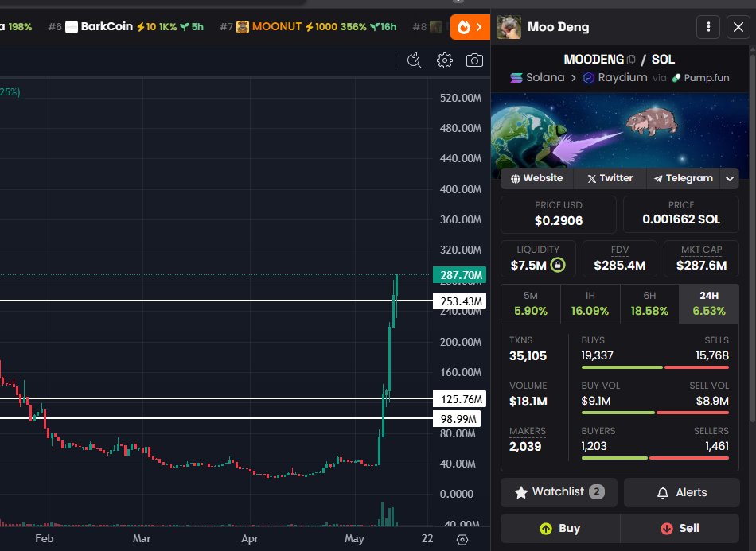The image size is (756, 551).
Task: Click the star icon in Watchlist
Action: point(520,492)
